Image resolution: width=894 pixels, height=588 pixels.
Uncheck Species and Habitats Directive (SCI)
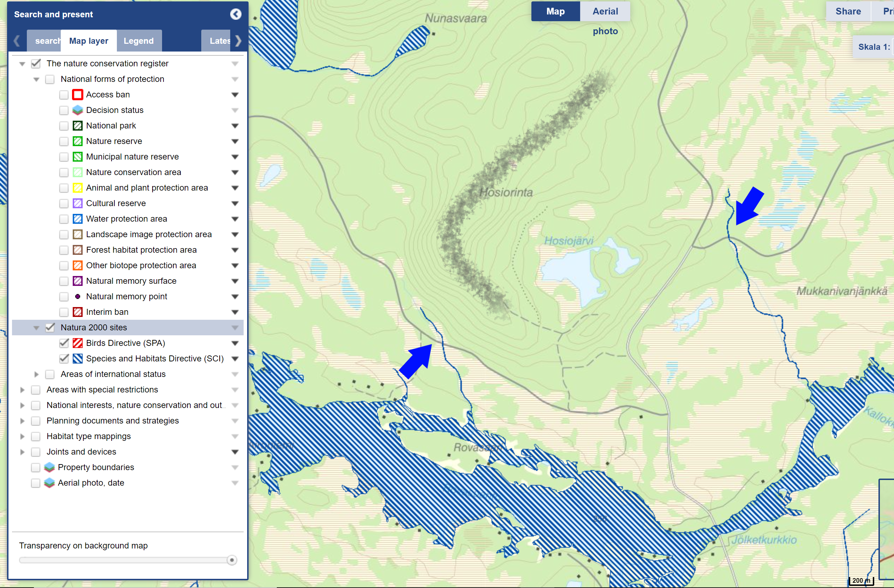pyautogui.click(x=64, y=359)
